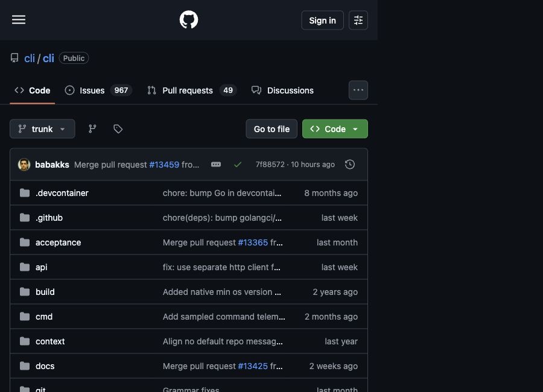Click the Issues count badge 967

tap(121, 90)
